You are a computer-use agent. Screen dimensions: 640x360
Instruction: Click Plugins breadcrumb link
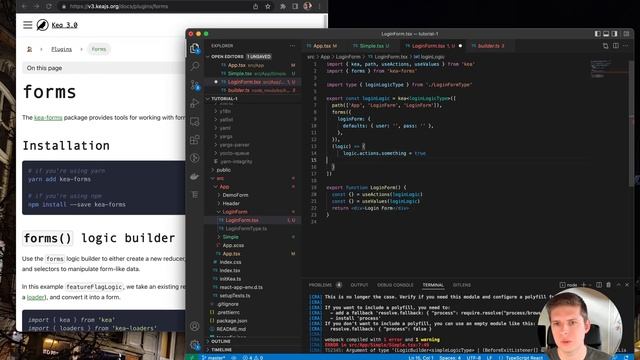(62, 49)
